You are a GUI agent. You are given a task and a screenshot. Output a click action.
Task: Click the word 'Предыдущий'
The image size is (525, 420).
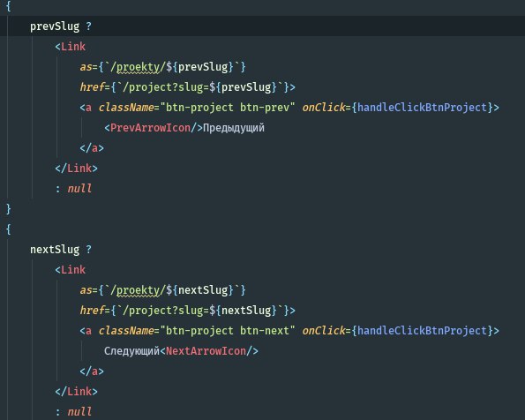(234, 128)
